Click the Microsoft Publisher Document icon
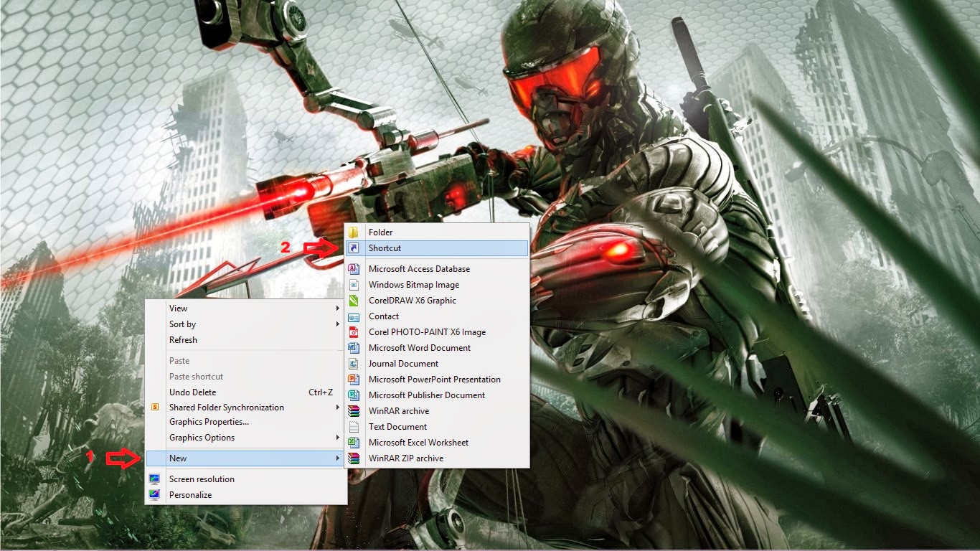Viewport: 980px width, 551px height. 353,395
